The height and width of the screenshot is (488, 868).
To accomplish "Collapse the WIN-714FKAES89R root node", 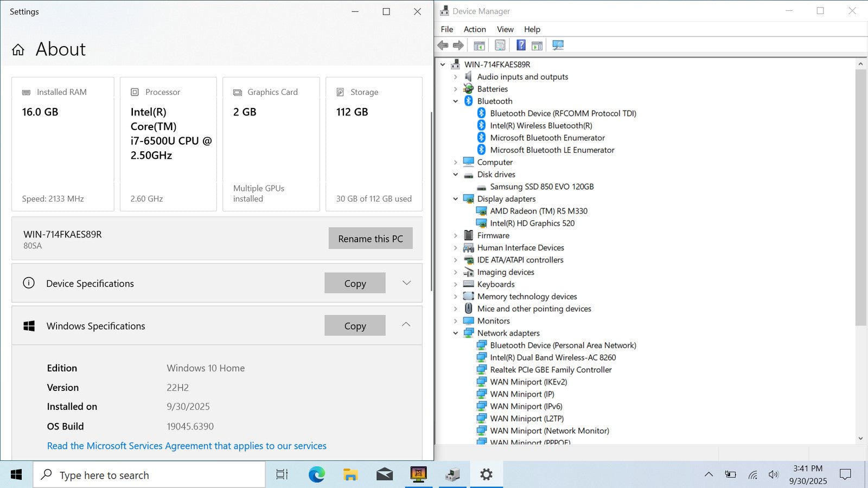I will coord(443,65).
